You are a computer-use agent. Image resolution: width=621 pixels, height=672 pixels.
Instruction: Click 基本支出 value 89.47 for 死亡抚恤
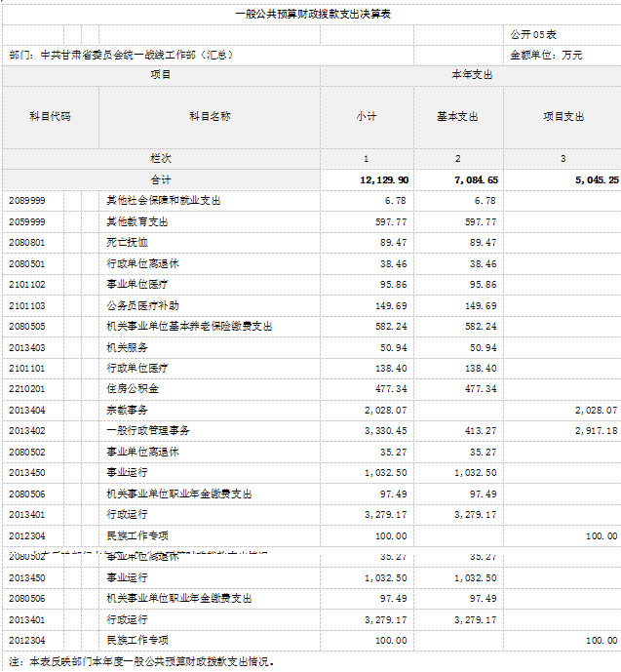(x=484, y=243)
